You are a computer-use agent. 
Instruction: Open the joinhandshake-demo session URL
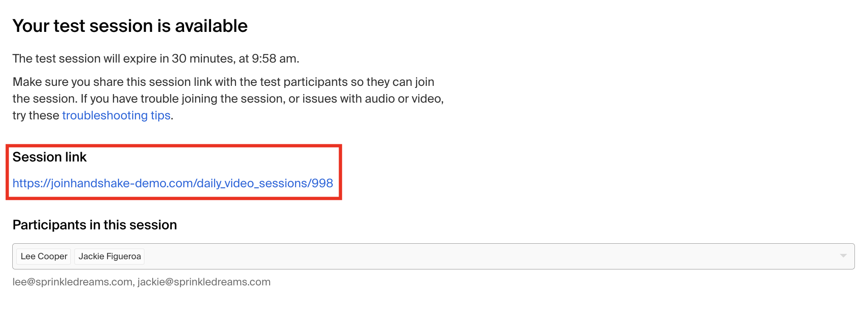coord(173,183)
